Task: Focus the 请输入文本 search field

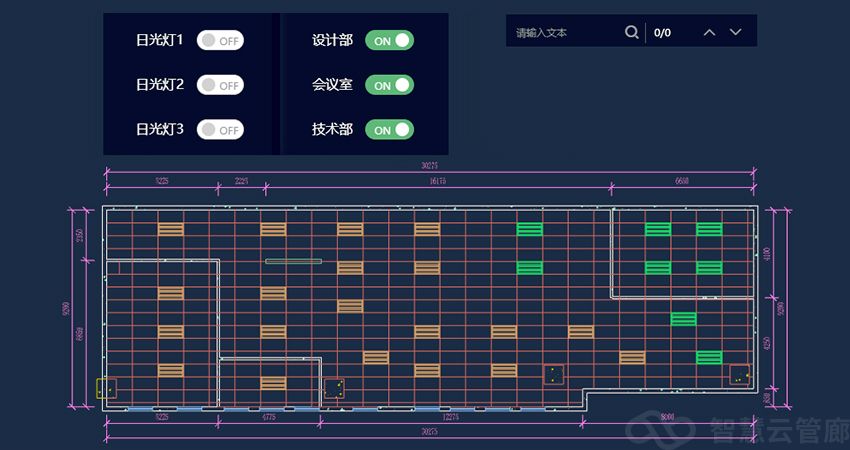Action: click(x=565, y=33)
